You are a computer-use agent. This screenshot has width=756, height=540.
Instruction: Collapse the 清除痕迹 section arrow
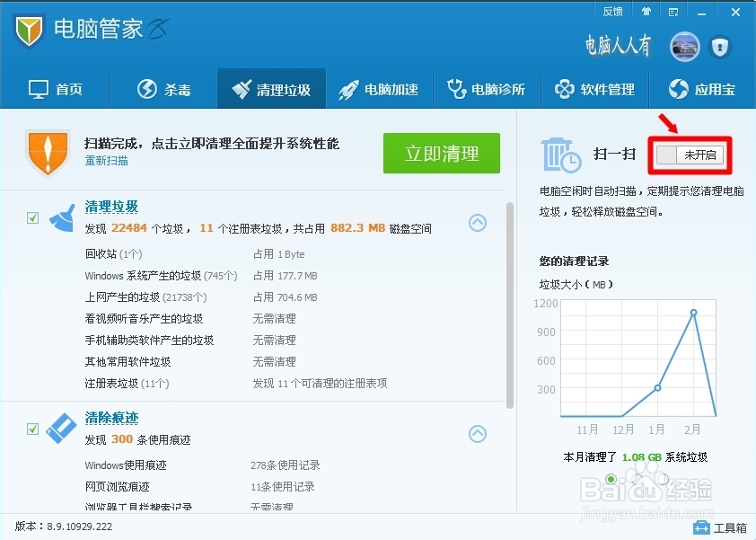click(x=478, y=433)
